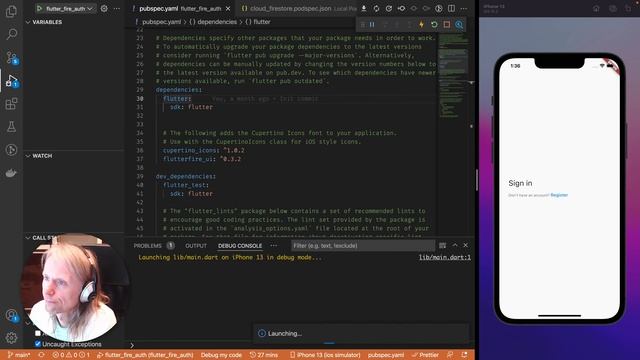Screen dimensions: 640x360
Task: Open the Search view in activity bar
Action: pyautogui.click(x=11, y=34)
